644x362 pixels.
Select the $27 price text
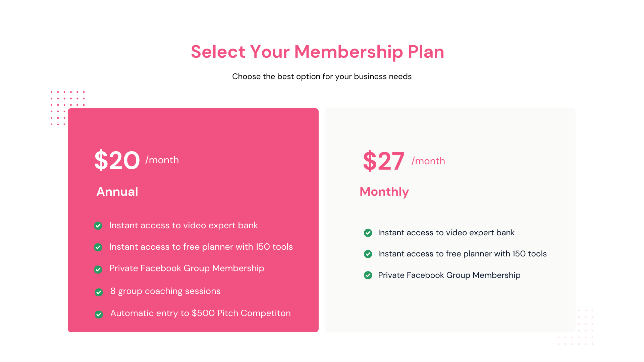(384, 161)
